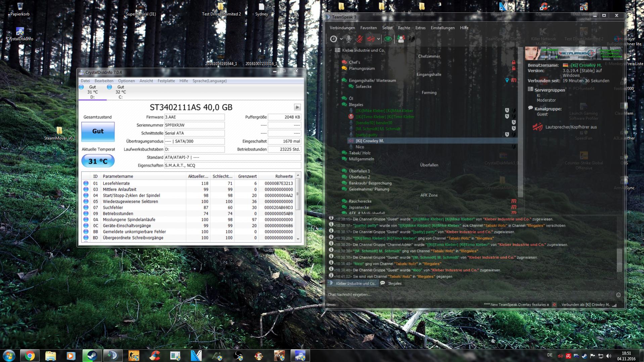Toggle away status clock icon in TeamSpeak
The image size is (644, 362).
coord(333,39)
